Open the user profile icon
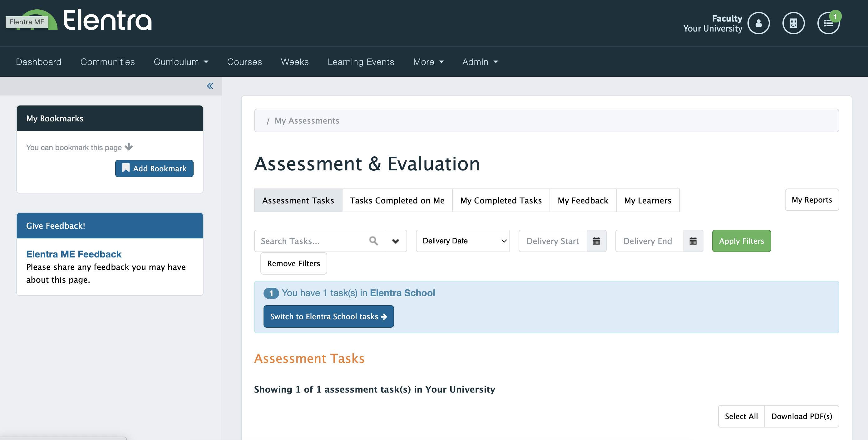868x440 pixels. coord(758,23)
